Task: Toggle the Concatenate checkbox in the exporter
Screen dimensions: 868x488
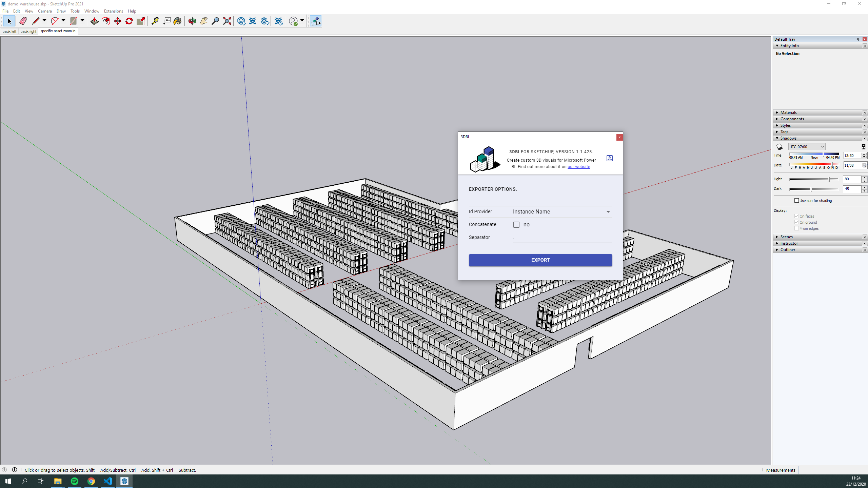Action: click(x=516, y=224)
